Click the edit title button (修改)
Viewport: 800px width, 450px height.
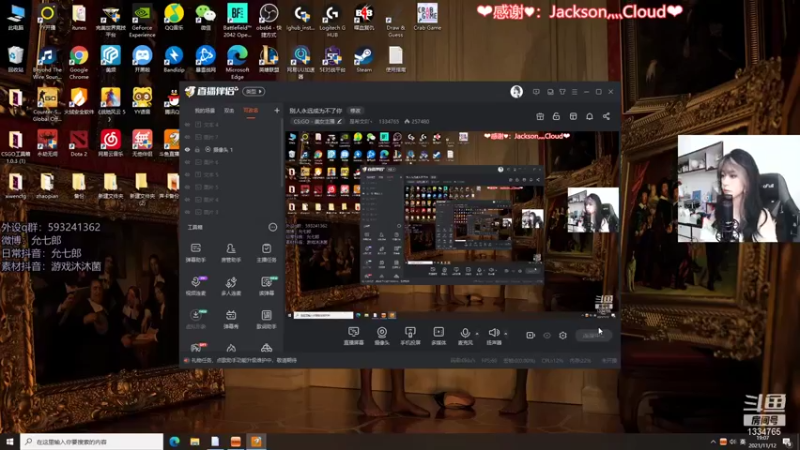(355, 111)
